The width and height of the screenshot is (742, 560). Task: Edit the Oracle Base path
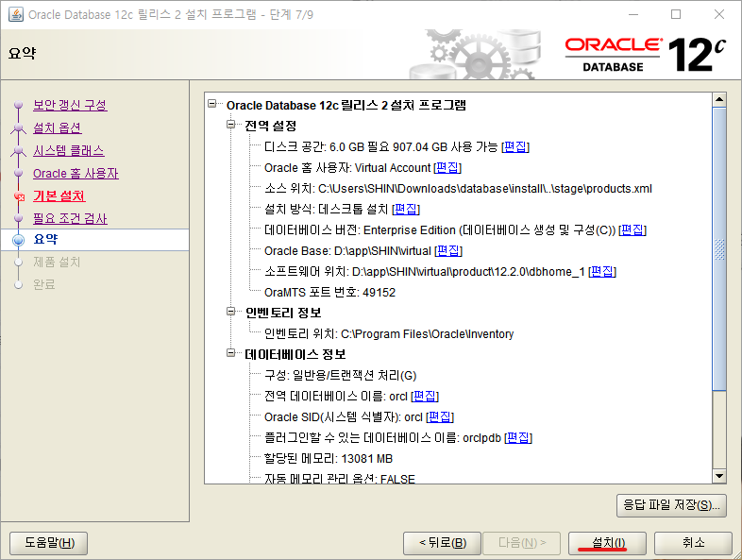pos(448,250)
